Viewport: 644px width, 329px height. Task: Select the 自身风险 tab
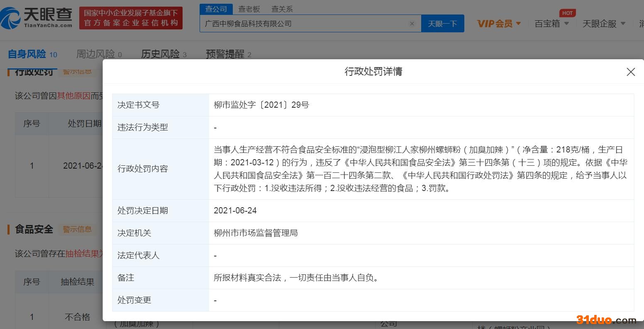point(27,54)
